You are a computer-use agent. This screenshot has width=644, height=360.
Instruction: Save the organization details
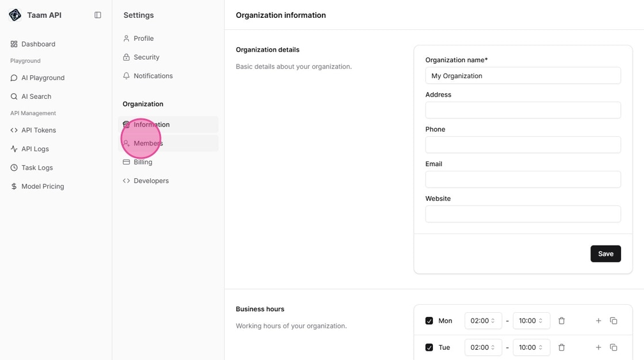(x=605, y=254)
